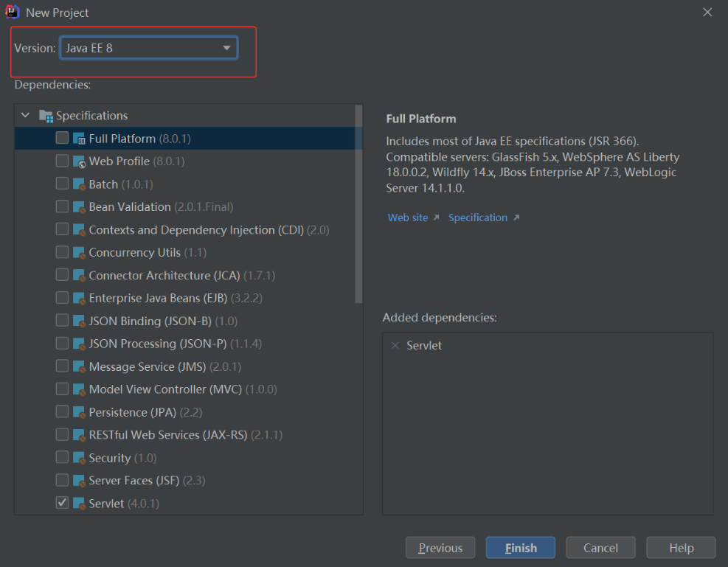Enable the RESTful Web Services checkbox
This screenshot has width=728, height=567.
(x=62, y=434)
